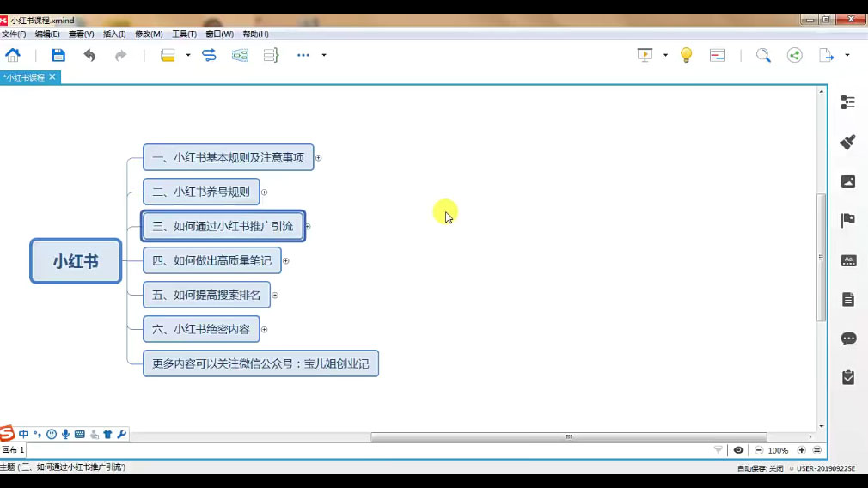
Task: Select topic 更多内容可以关注微信公众号
Action: (x=260, y=363)
